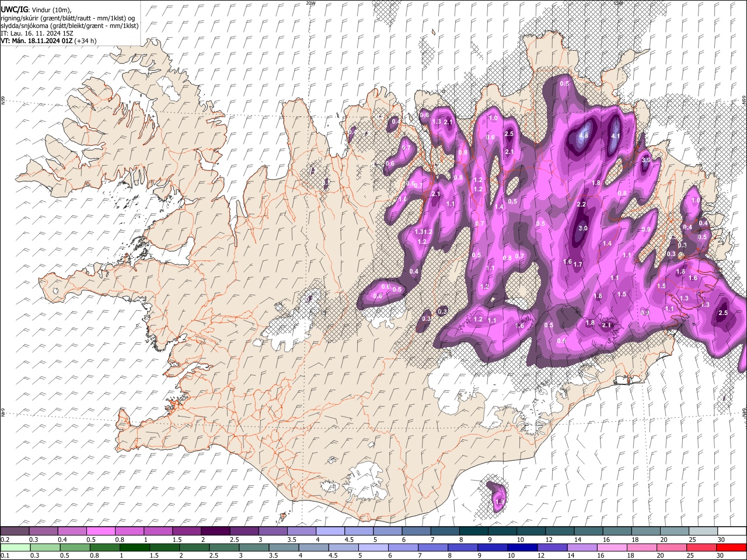Image resolution: width=747 pixels, height=560 pixels.
Task: Click the 3.9 snowfall value on the map
Action: point(646,160)
